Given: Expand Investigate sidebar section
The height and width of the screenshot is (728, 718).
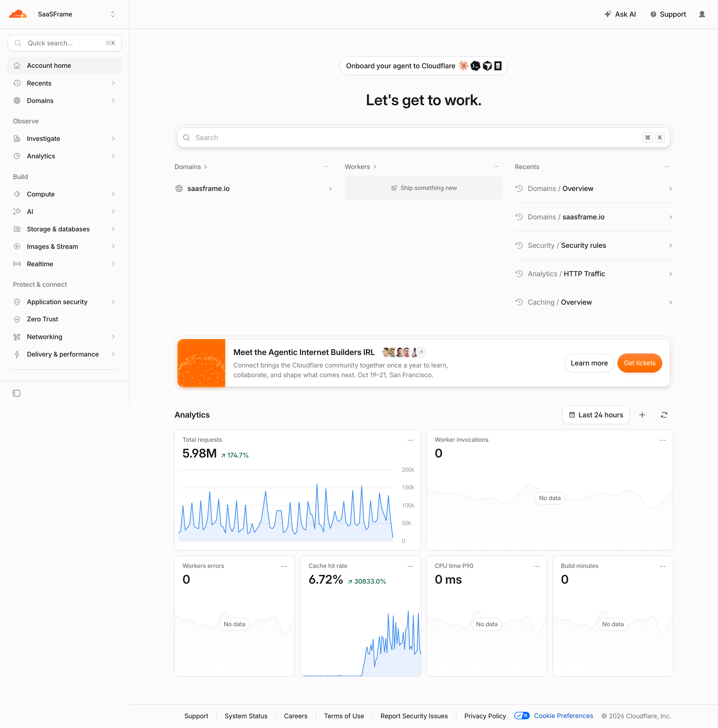Looking at the screenshot, I should coord(64,139).
